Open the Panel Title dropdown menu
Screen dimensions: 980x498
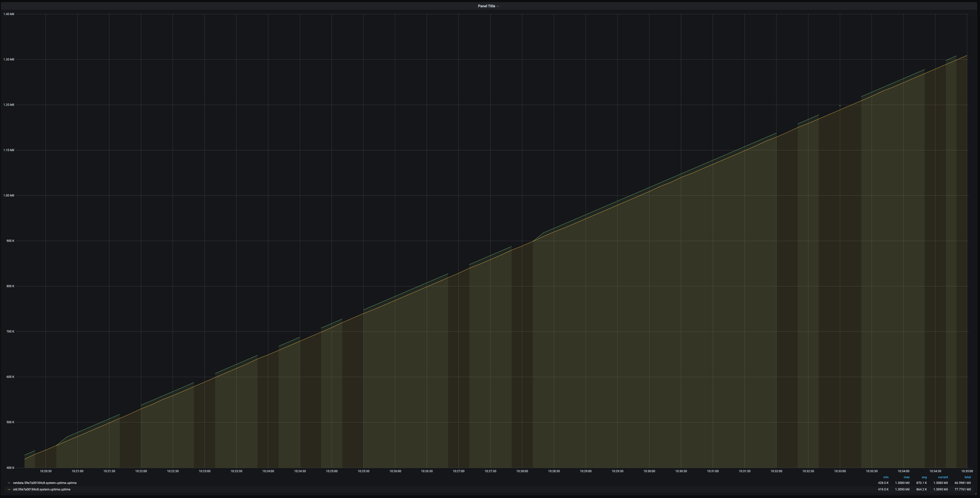click(487, 6)
